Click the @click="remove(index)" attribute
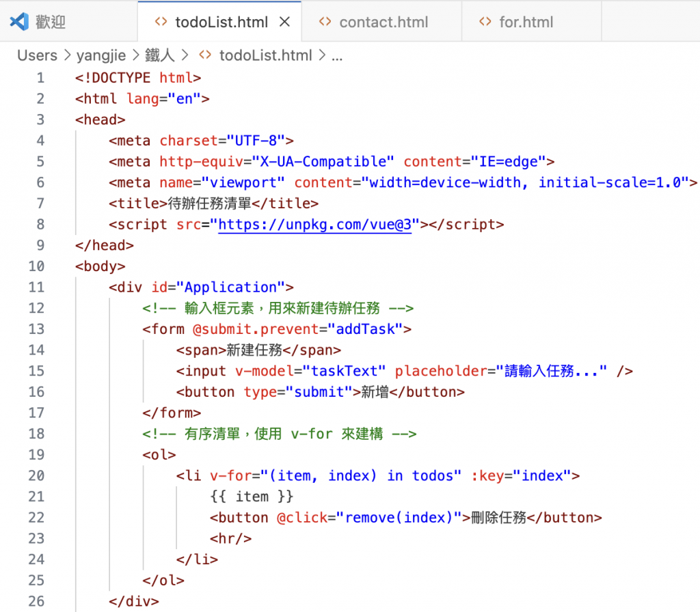The height and width of the screenshot is (612, 700). click(x=369, y=518)
